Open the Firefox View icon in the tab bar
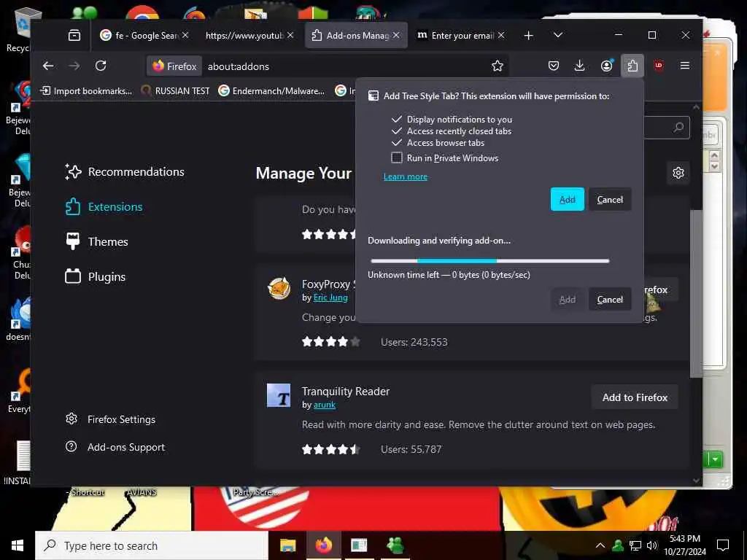The image size is (747, 560). point(74,35)
